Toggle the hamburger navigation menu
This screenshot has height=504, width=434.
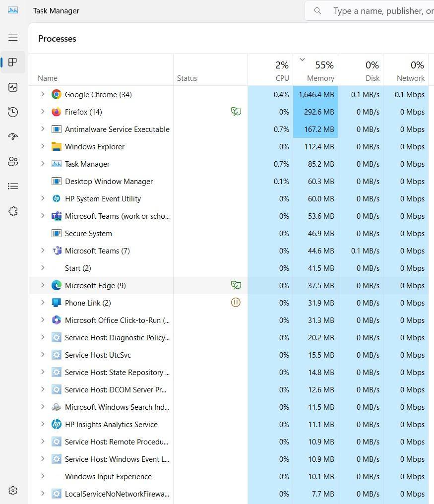pos(13,38)
